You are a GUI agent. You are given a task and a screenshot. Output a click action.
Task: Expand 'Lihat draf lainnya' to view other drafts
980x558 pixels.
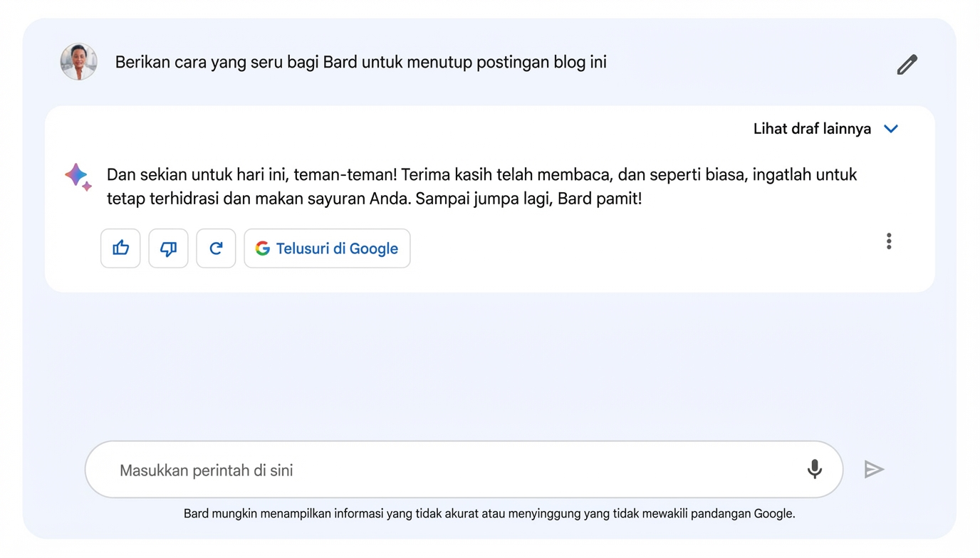coord(812,129)
